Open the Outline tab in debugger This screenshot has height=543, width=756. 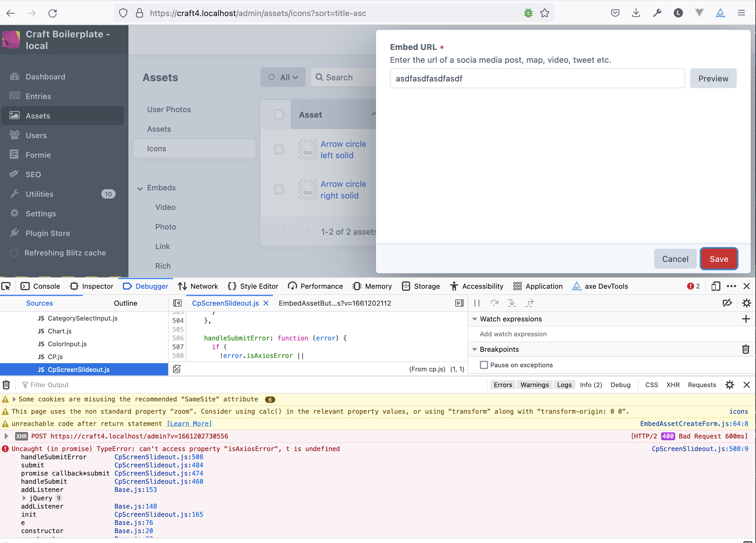125,303
